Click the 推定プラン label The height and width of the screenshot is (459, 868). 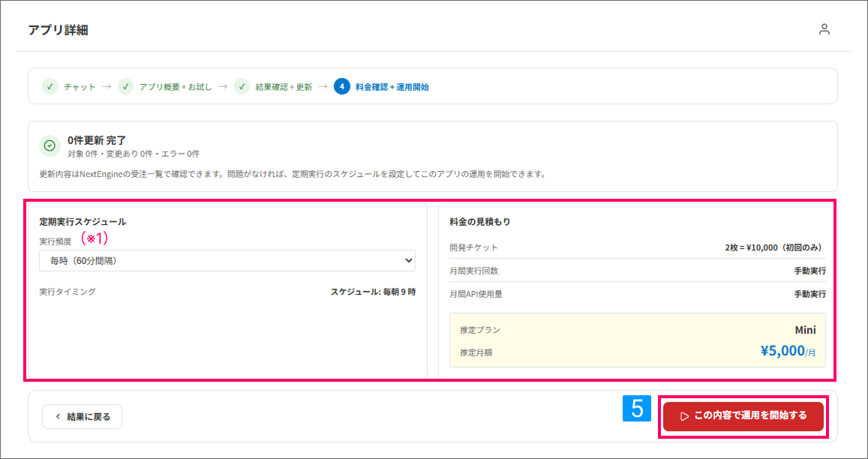(480, 330)
